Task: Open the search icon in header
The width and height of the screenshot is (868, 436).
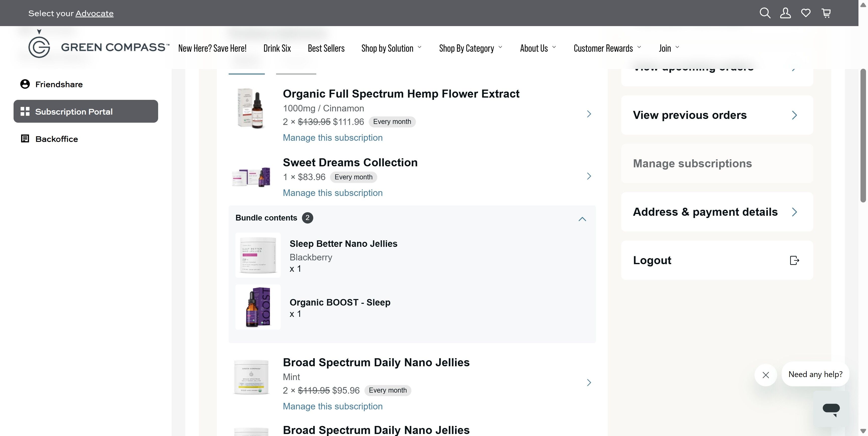Action: click(x=765, y=13)
